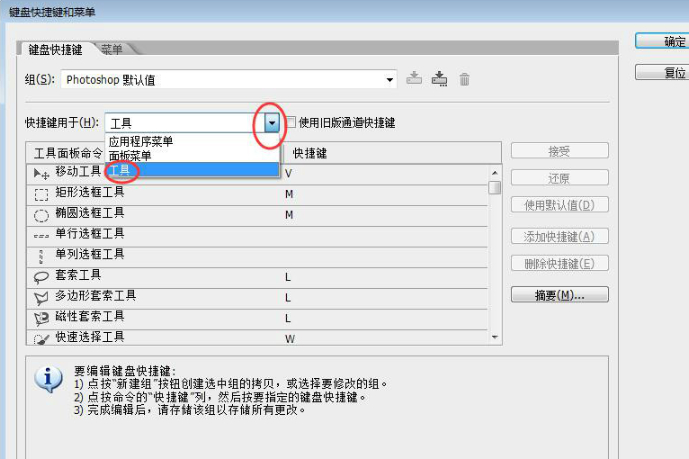Click the save set as new icon
The height and width of the screenshot is (459, 689).
[439, 79]
